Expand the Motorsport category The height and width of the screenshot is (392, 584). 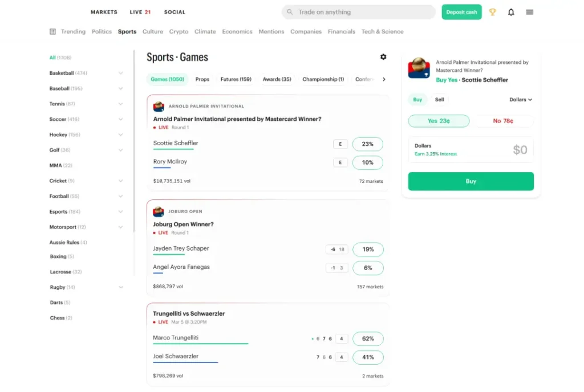(x=120, y=227)
